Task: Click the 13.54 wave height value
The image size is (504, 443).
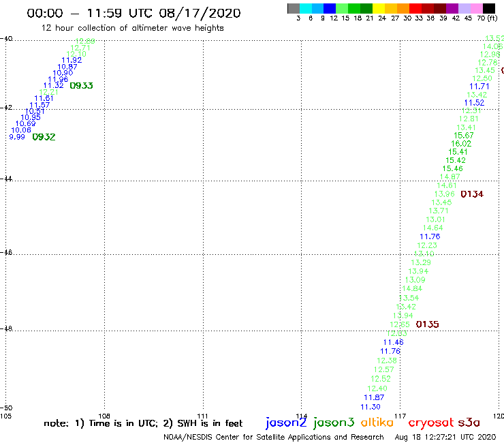Action: 409,298
